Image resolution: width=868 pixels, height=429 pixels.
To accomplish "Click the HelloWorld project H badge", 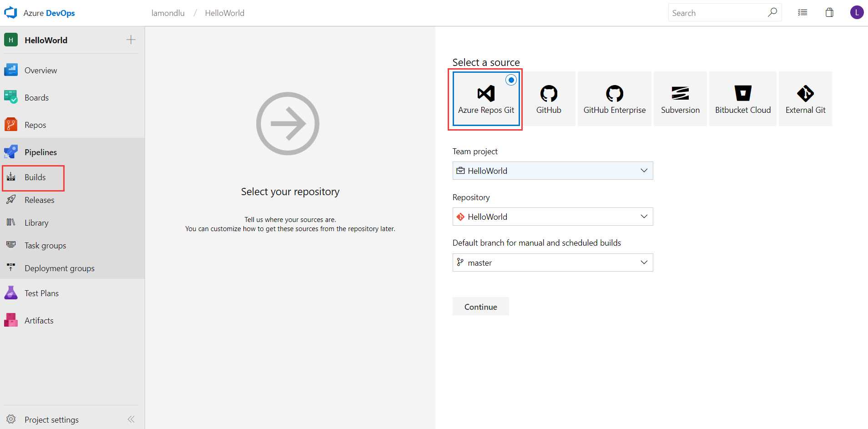I will point(11,40).
